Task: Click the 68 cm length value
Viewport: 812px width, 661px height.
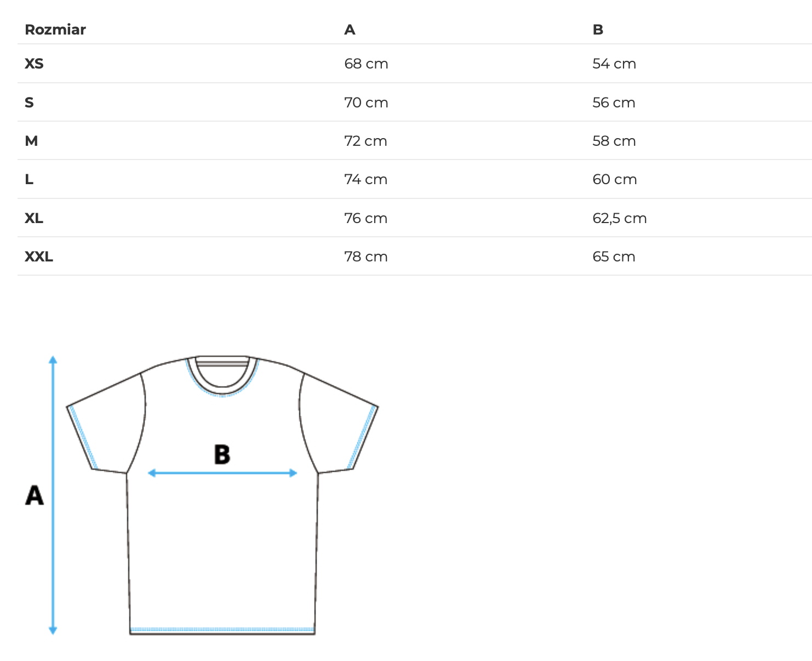Action: [x=366, y=64]
